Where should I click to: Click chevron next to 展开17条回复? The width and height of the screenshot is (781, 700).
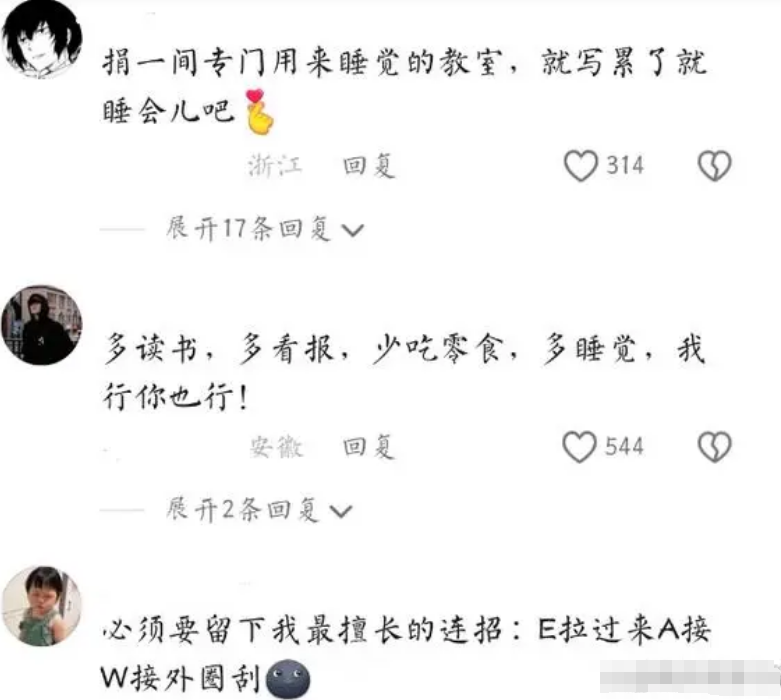coord(352,230)
